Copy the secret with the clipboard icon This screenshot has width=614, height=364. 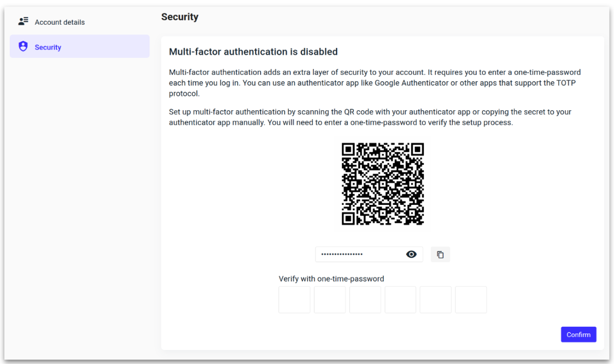pyautogui.click(x=440, y=254)
